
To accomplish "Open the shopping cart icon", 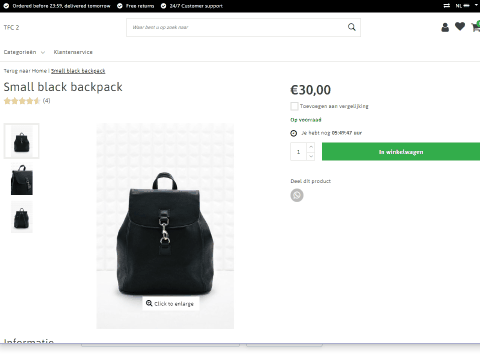I will (476, 27).
